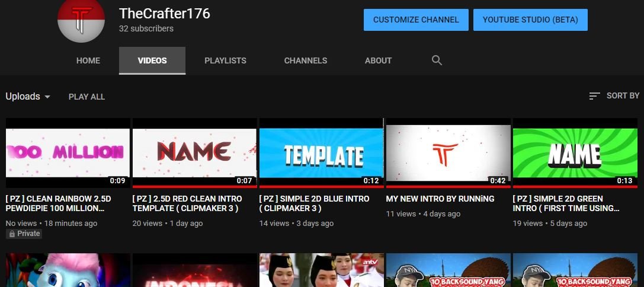Click the 0:42 duration badge

pyautogui.click(x=498, y=180)
